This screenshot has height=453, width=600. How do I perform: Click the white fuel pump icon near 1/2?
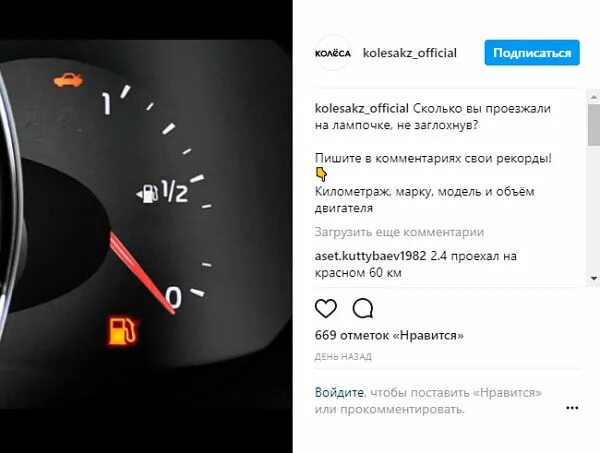click(x=147, y=193)
